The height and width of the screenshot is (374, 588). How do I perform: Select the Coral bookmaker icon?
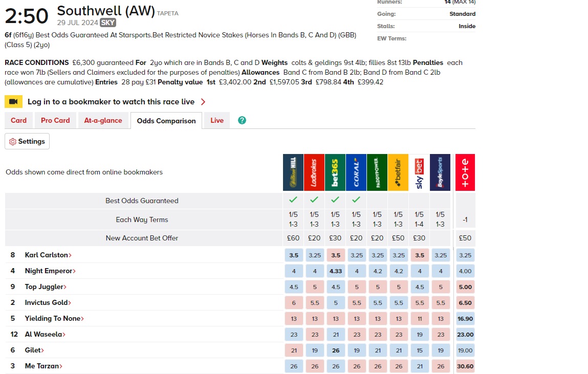tap(356, 172)
